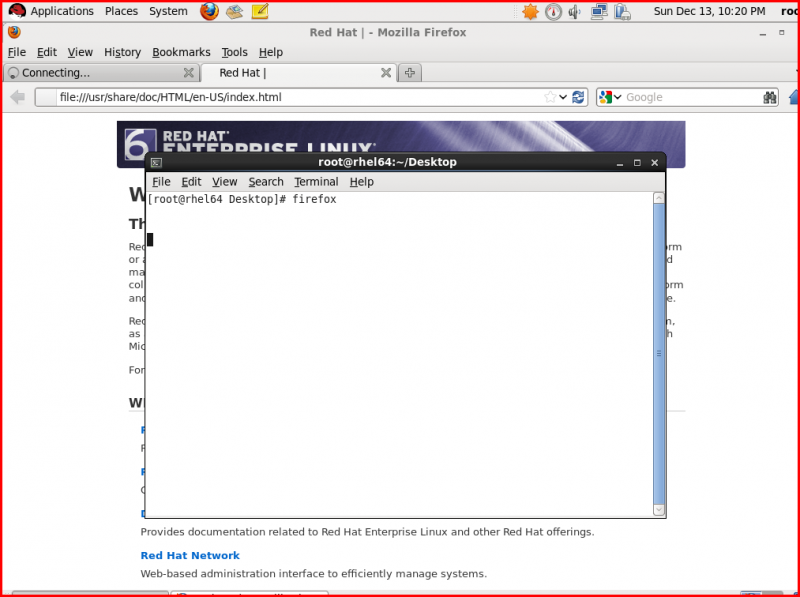
Task: Click the network monitors icon in system tray
Action: pyautogui.click(x=597, y=11)
